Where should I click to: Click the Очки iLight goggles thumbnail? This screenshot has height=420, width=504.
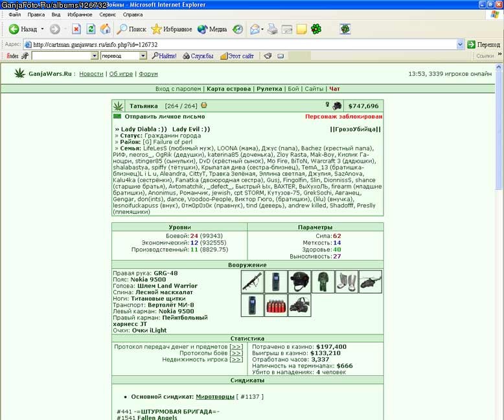coord(299,305)
